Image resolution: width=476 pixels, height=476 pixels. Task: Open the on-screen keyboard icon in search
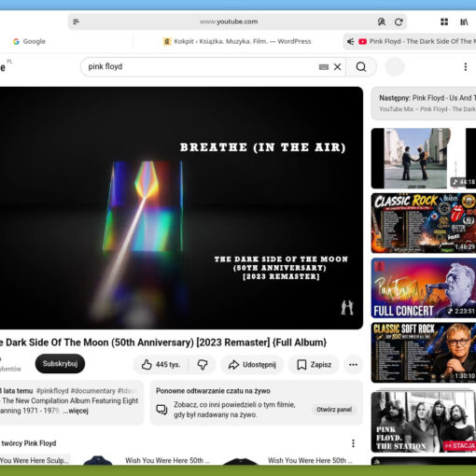click(x=324, y=67)
